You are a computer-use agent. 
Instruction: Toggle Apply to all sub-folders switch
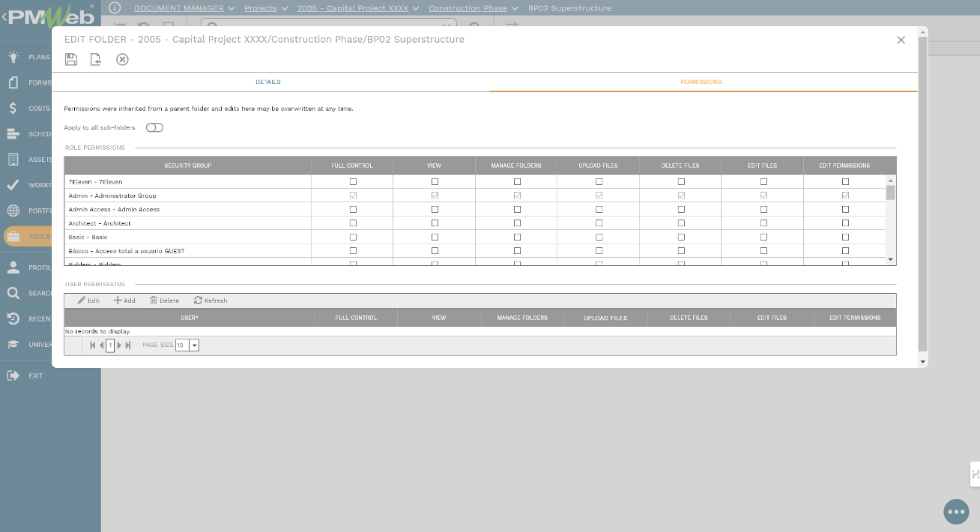pos(154,127)
